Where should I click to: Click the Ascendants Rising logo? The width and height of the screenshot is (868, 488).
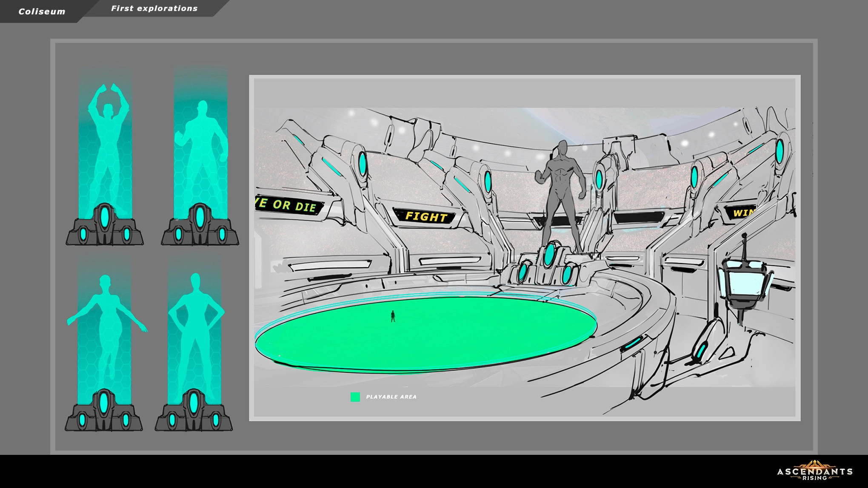(x=814, y=471)
